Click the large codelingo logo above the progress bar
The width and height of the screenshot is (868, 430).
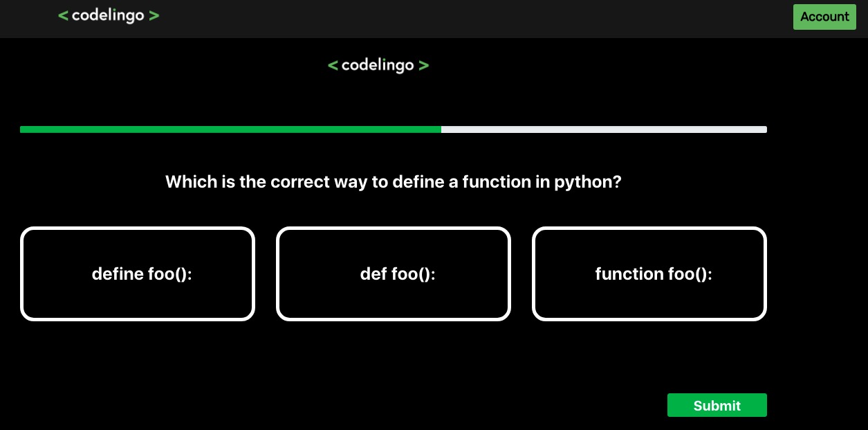click(378, 64)
